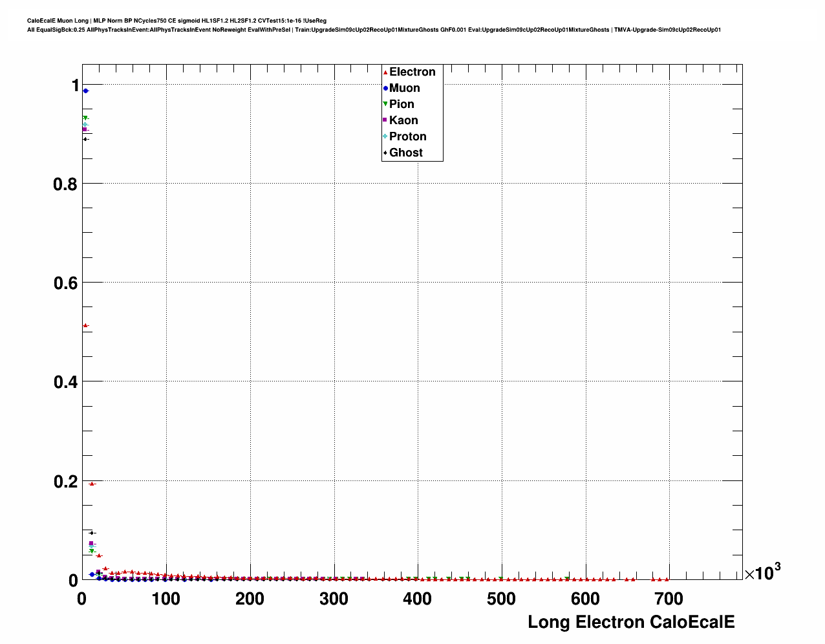Select the x-axis title Long Electron CaloEcalE
The width and height of the screenshot is (825, 644).
(631, 622)
